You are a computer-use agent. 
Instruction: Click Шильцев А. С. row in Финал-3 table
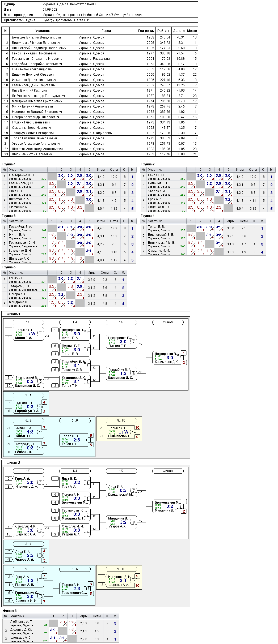pos(60,639)
